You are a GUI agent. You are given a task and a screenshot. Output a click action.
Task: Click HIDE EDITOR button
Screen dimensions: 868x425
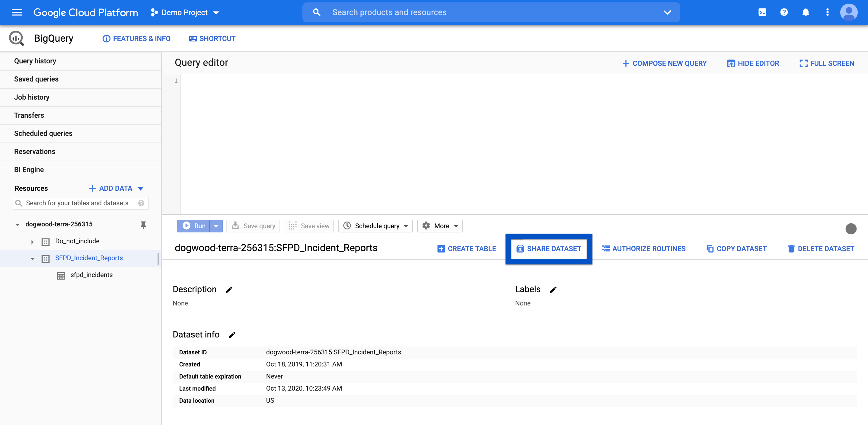753,63
